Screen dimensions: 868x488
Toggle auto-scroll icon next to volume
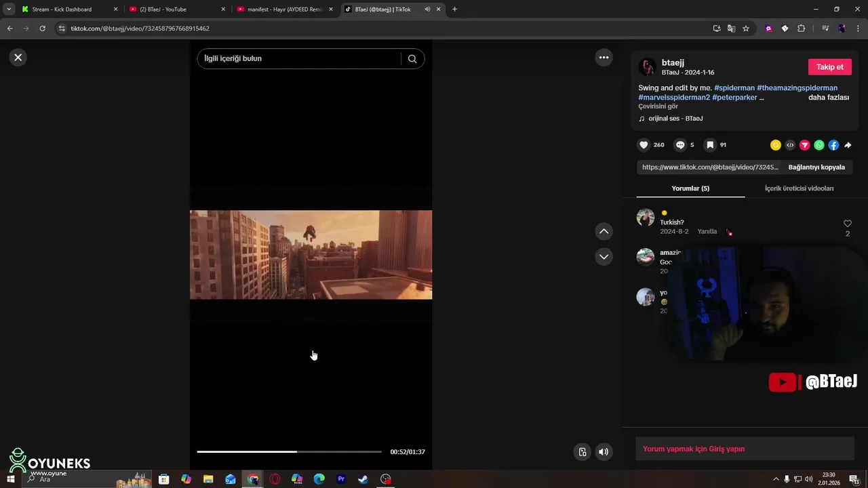(x=582, y=452)
